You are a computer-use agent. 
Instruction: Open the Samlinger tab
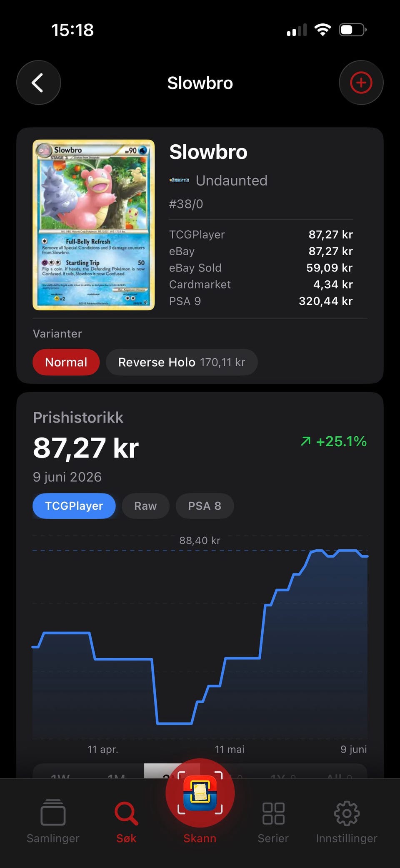53,821
